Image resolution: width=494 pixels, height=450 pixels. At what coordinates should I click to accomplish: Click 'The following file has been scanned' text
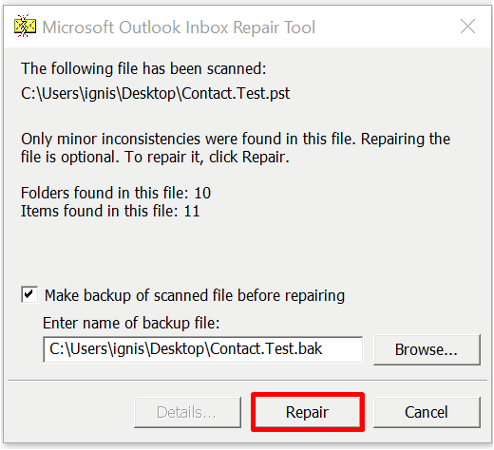pyautogui.click(x=144, y=69)
